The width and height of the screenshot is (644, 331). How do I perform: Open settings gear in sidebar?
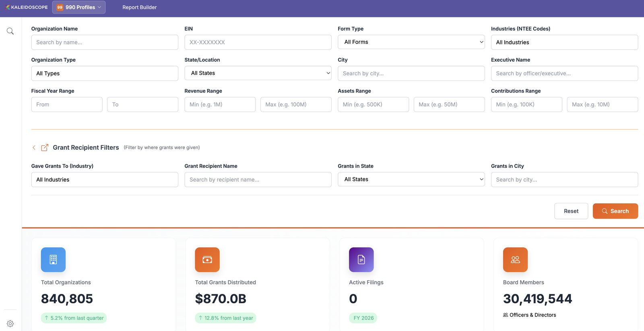tap(10, 323)
